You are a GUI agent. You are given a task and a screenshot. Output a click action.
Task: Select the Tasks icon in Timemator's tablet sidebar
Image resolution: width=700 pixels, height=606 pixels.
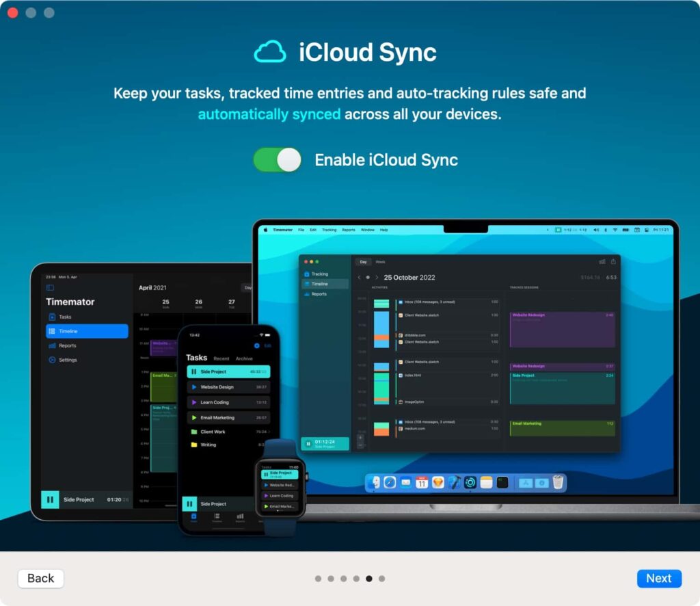[x=64, y=316]
